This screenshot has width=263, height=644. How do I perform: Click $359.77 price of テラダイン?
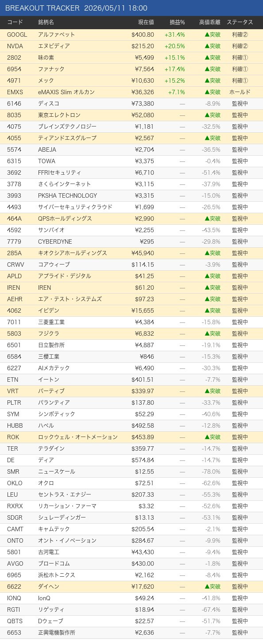pyautogui.click(x=143, y=448)
